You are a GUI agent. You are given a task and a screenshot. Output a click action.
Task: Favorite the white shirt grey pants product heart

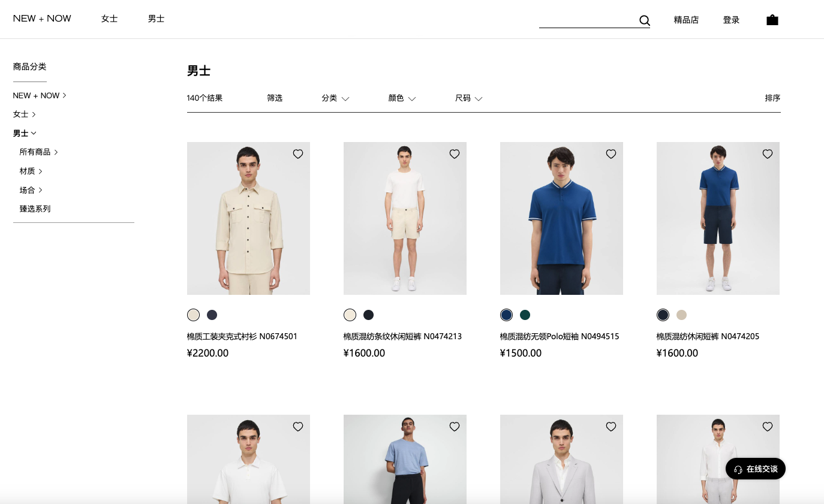[x=768, y=427]
